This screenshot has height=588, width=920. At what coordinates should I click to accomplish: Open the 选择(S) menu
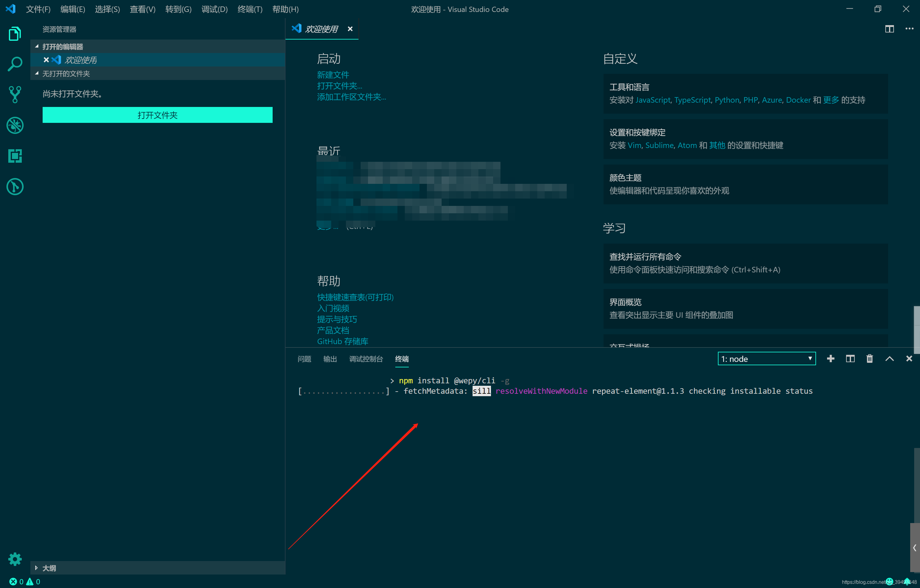coord(107,9)
